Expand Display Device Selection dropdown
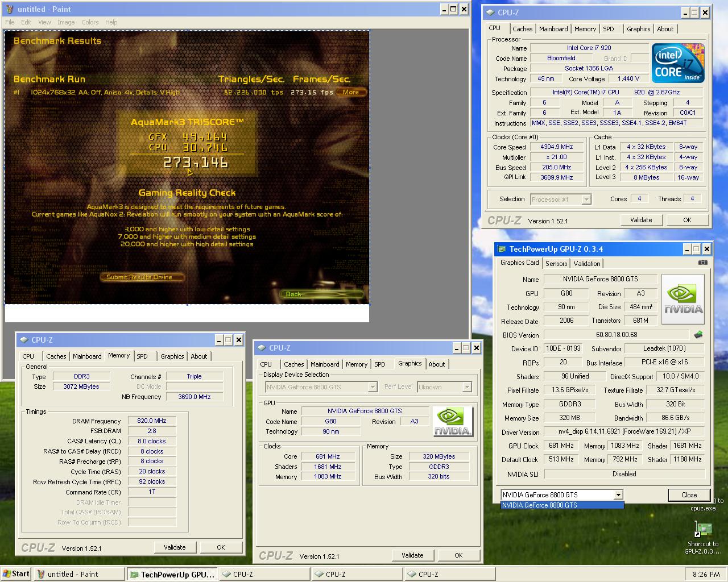The height and width of the screenshot is (582, 728). tap(373, 387)
